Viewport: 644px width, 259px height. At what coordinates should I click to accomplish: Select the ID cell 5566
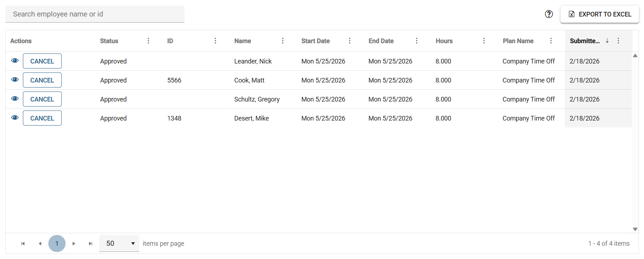point(174,80)
